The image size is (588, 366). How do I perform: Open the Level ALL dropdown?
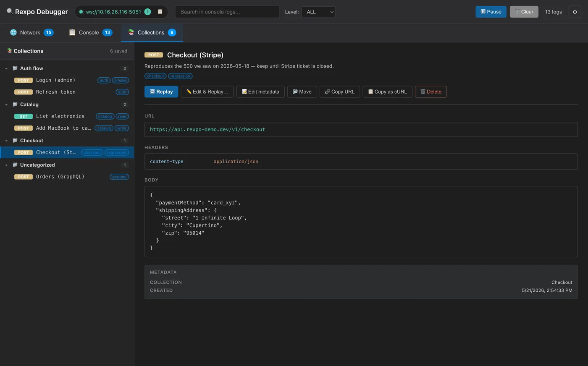(318, 12)
